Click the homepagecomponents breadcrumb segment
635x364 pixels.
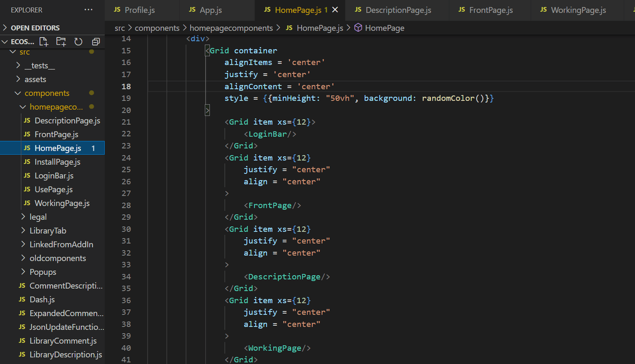point(231,28)
